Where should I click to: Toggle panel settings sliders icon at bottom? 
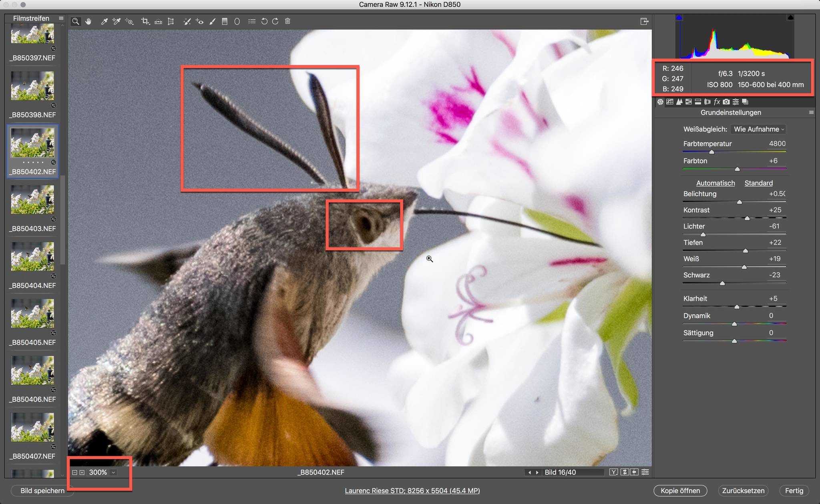click(x=645, y=472)
